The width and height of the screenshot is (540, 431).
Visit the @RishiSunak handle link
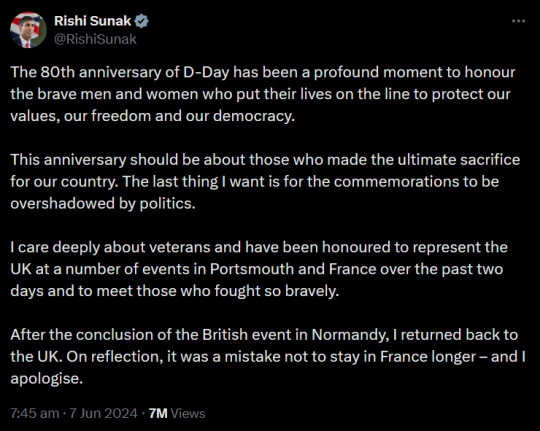[x=95, y=39]
